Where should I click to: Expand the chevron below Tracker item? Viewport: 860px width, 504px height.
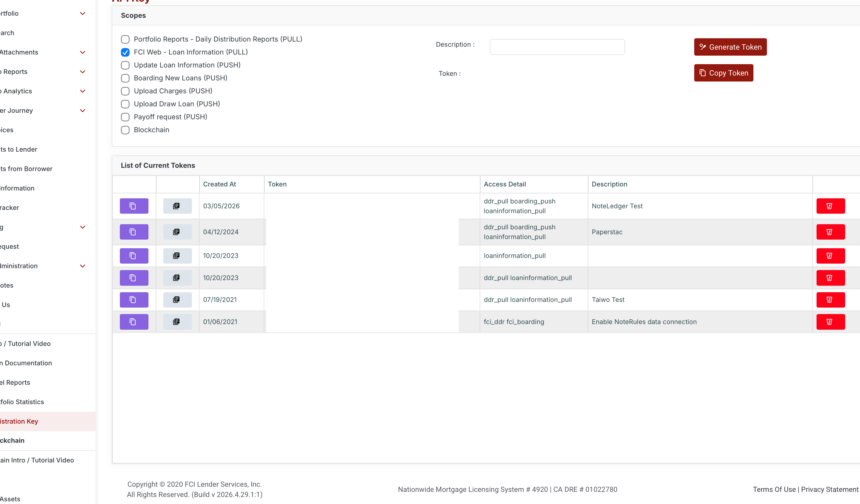point(82,227)
